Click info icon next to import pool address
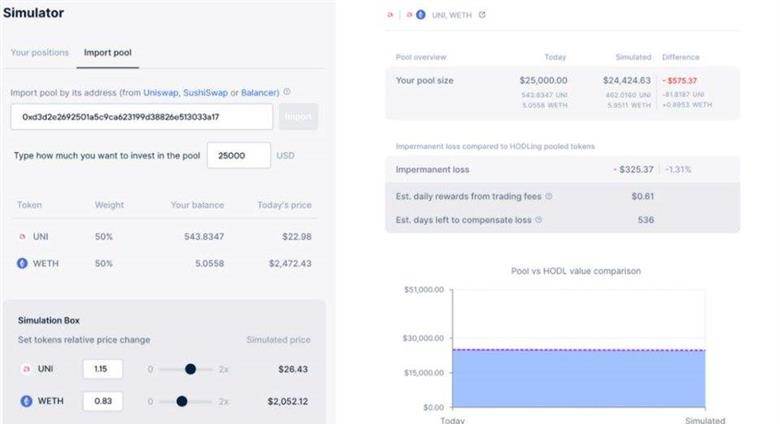The height and width of the screenshot is (424, 780). tap(287, 92)
